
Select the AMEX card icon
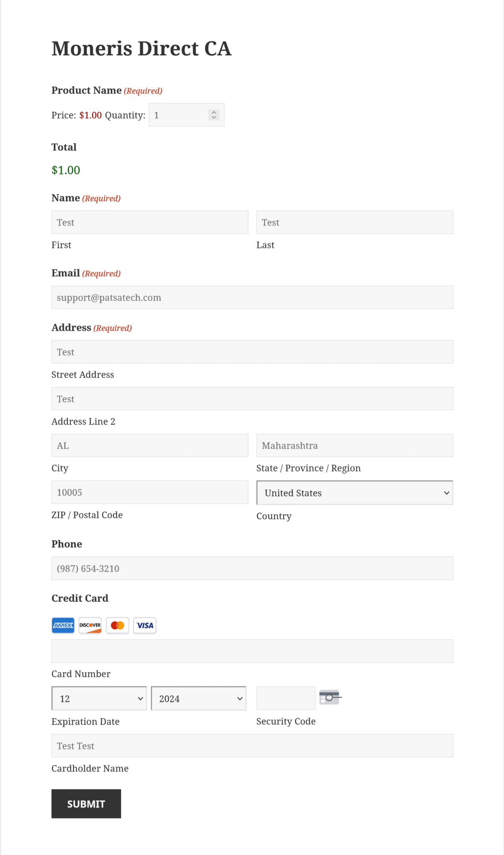(63, 625)
